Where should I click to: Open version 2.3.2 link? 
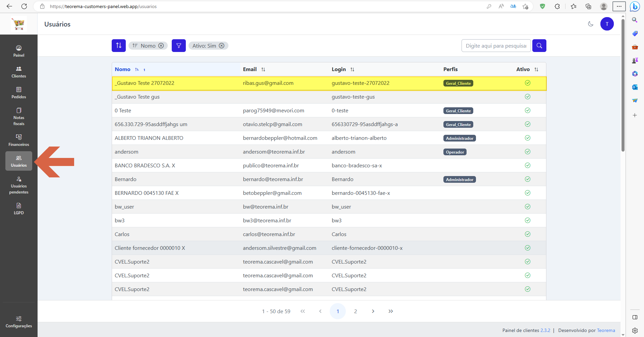pyautogui.click(x=545, y=330)
